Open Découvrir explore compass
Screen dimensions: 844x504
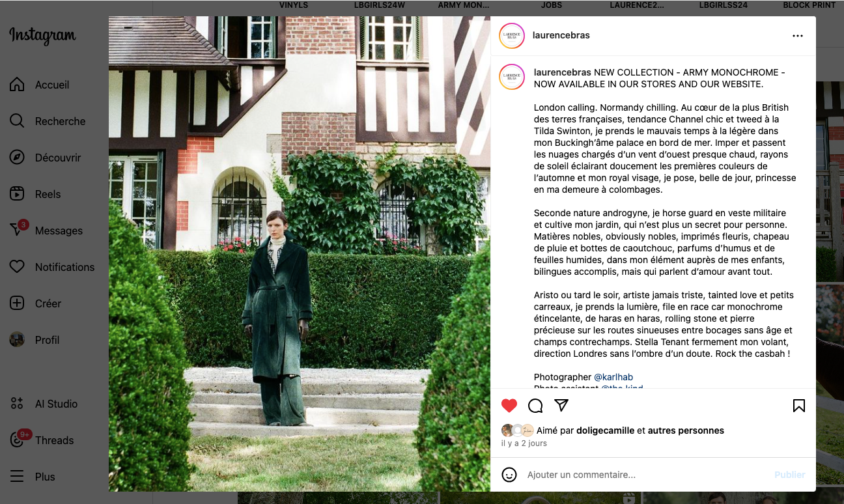coord(46,158)
